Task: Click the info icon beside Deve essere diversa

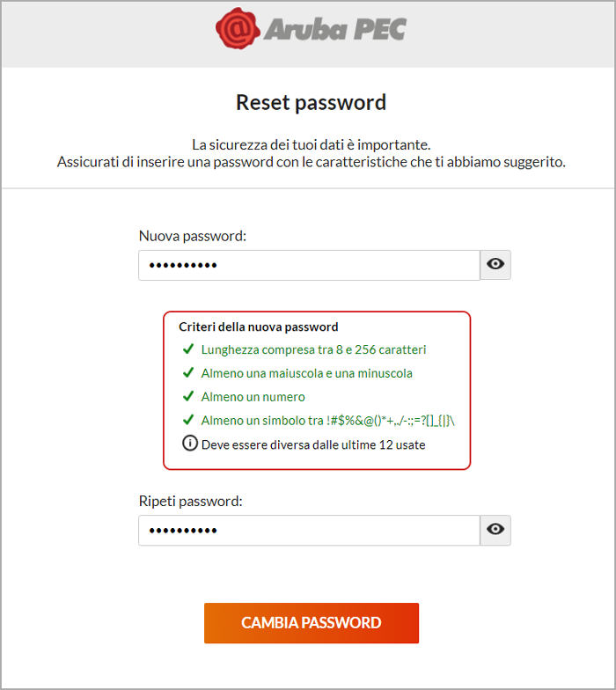Action: pos(189,444)
